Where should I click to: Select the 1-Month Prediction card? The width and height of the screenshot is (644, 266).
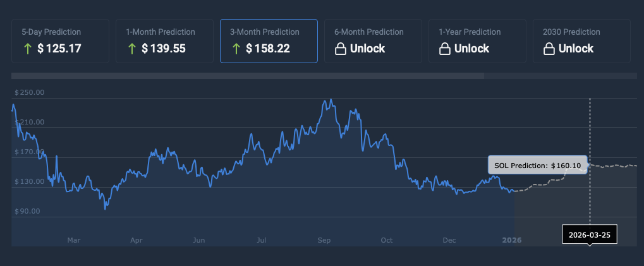165,41
